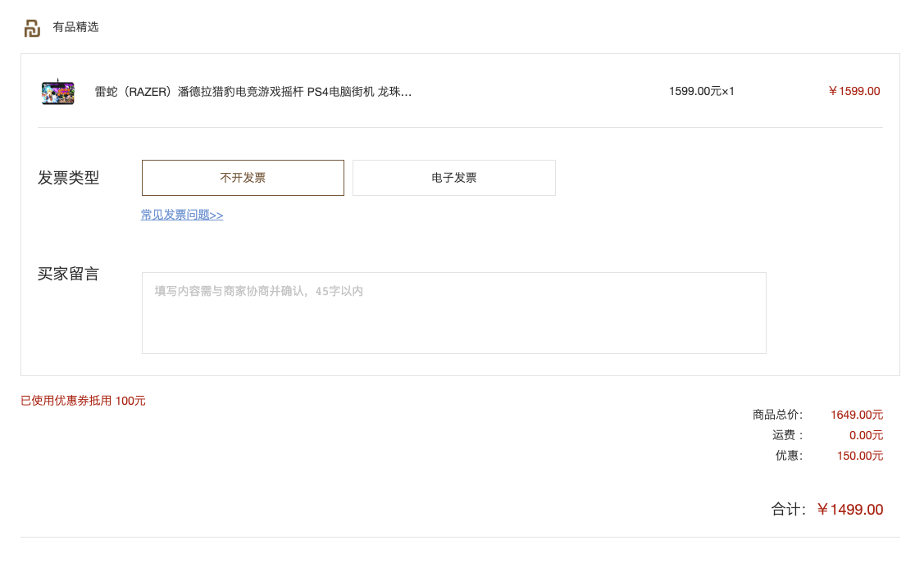The width and height of the screenshot is (924, 572).
Task: Click the 已使用优惠券抵用 100元 coupon notice
Action: (x=83, y=401)
